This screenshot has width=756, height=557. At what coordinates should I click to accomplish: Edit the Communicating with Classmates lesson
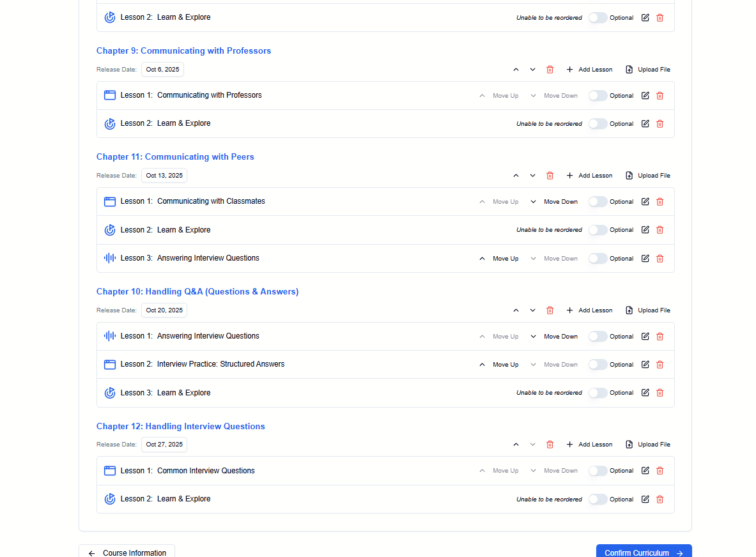pyautogui.click(x=645, y=202)
